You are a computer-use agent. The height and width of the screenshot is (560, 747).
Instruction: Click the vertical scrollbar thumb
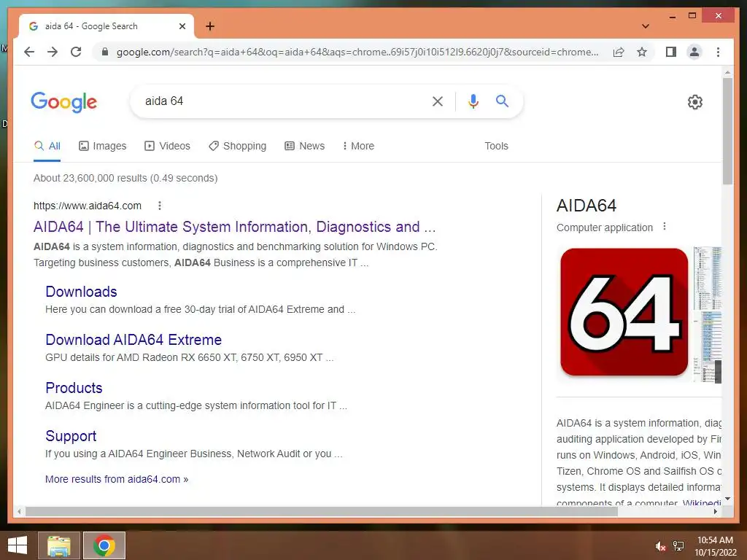click(x=727, y=131)
